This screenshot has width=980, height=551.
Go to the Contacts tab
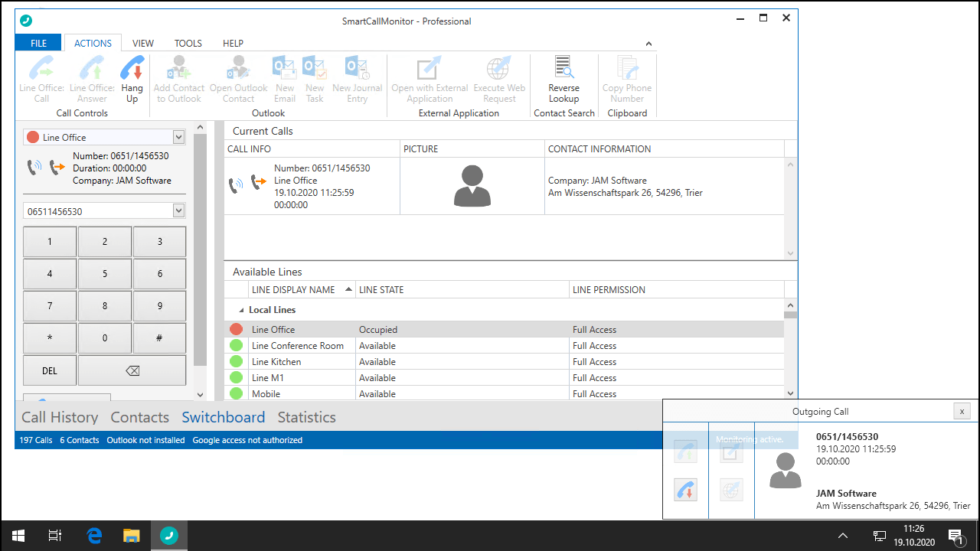coord(139,417)
